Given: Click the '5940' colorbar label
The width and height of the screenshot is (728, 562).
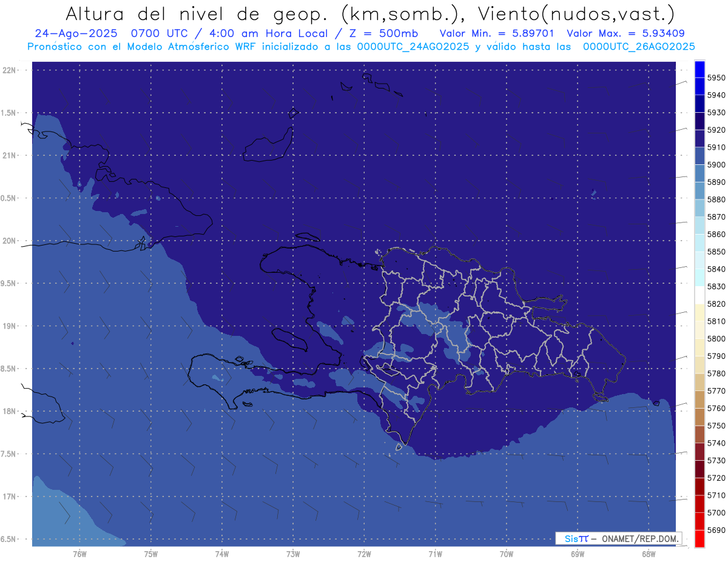Looking at the screenshot, I should pyautogui.click(x=716, y=96).
